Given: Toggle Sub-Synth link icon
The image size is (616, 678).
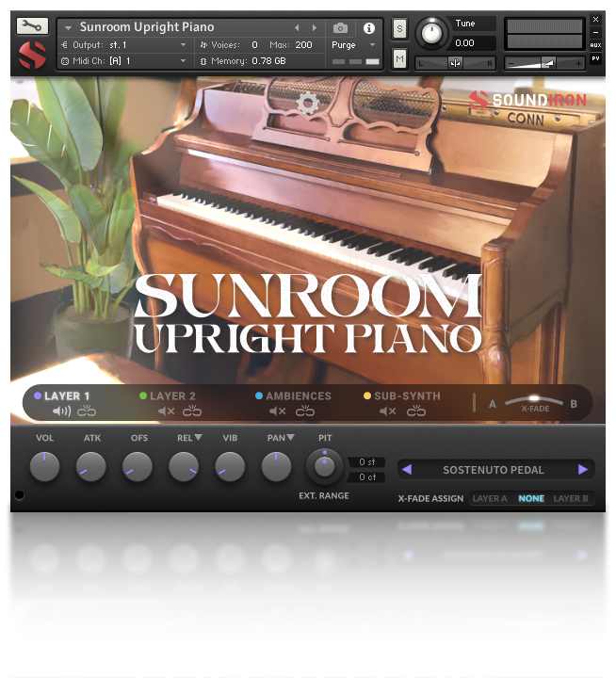Looking at the screenshot, I should [416, 411].
